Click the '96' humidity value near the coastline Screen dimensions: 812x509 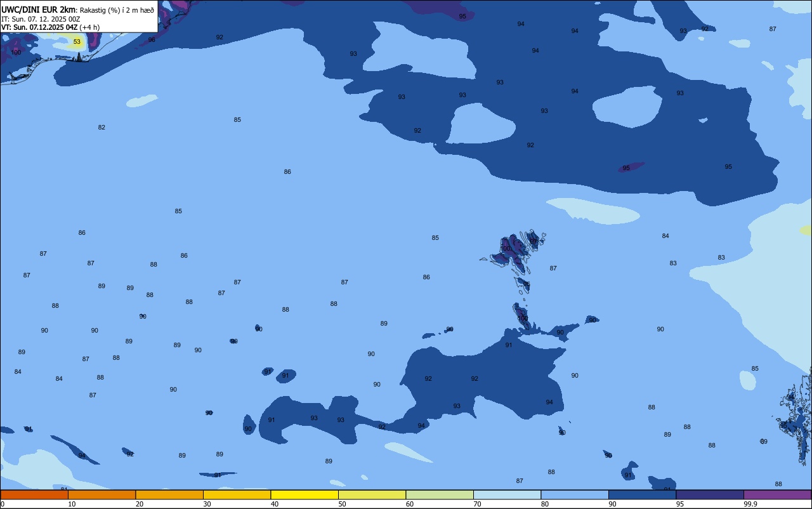[x=152, y=40]
